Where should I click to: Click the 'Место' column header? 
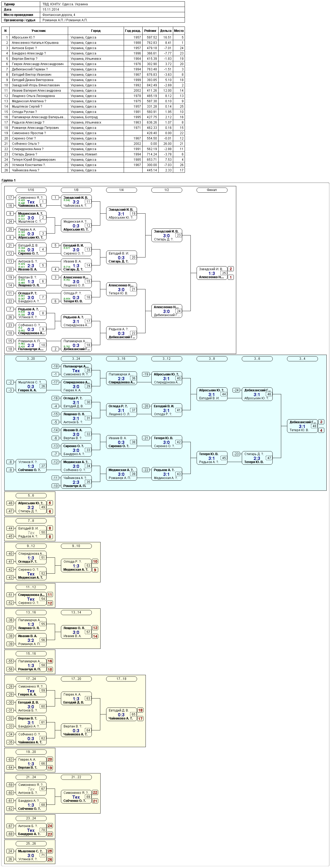point(179,31)
